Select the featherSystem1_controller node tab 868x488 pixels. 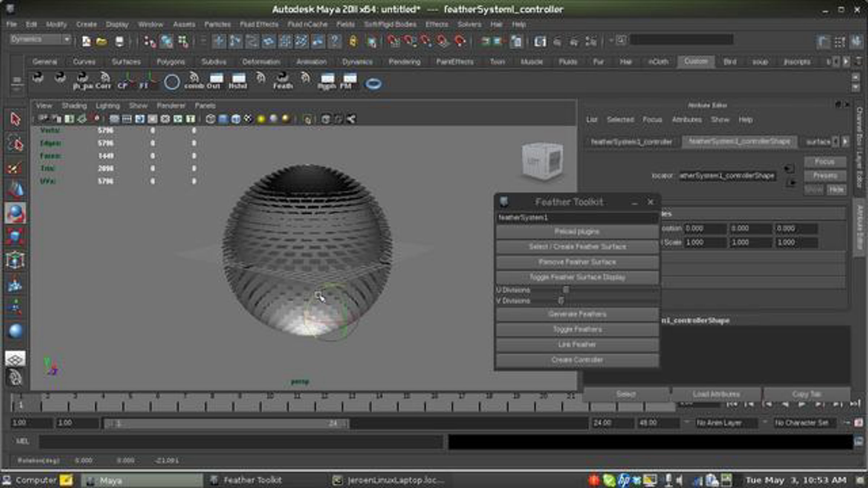tap(631, 142)
